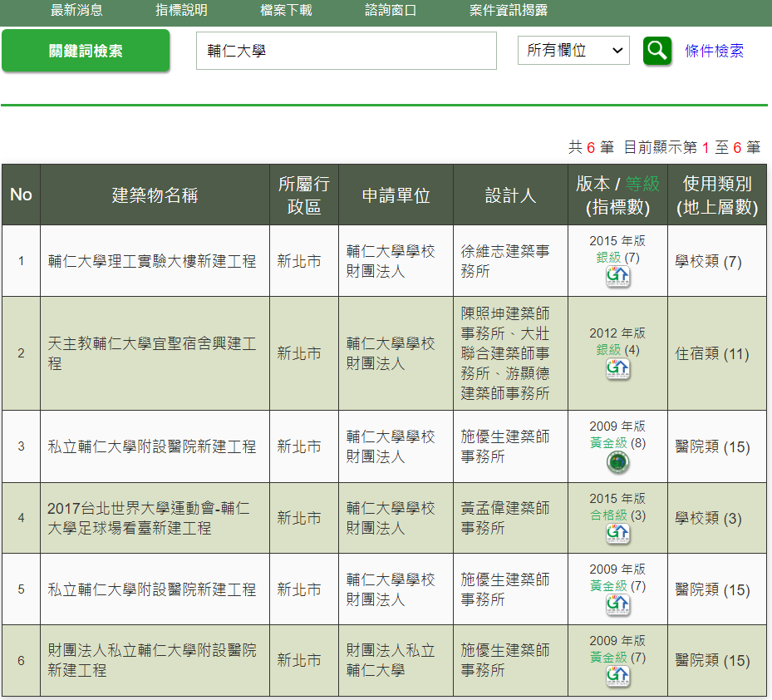This screenshot has height=700, width=772.
Task: Open the 檔案下載 menu item
Action: pos(286,10)
